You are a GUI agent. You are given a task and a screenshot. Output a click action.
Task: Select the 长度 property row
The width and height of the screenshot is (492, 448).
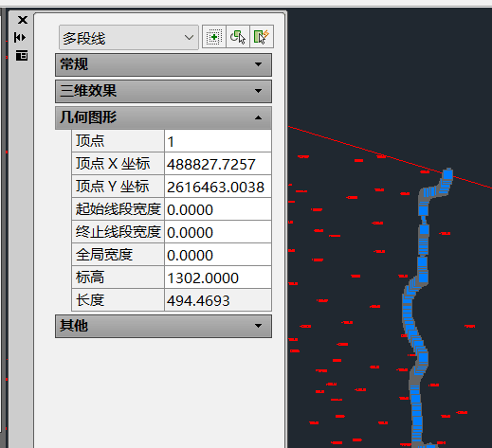pos(172,300)
